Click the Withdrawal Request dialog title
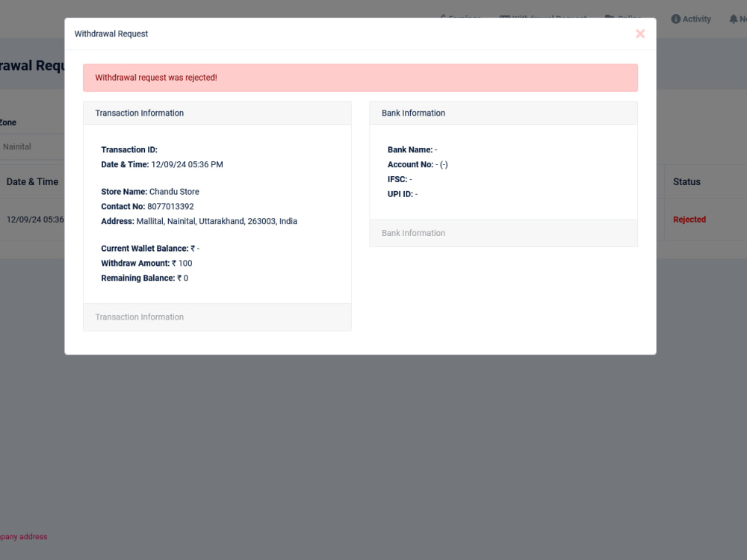Viewport: 747px width, 560px height. 111,34
